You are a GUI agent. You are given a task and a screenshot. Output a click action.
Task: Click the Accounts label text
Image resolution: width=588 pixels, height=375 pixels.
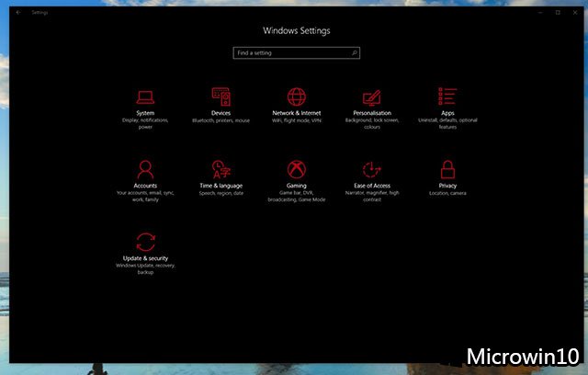145,186
